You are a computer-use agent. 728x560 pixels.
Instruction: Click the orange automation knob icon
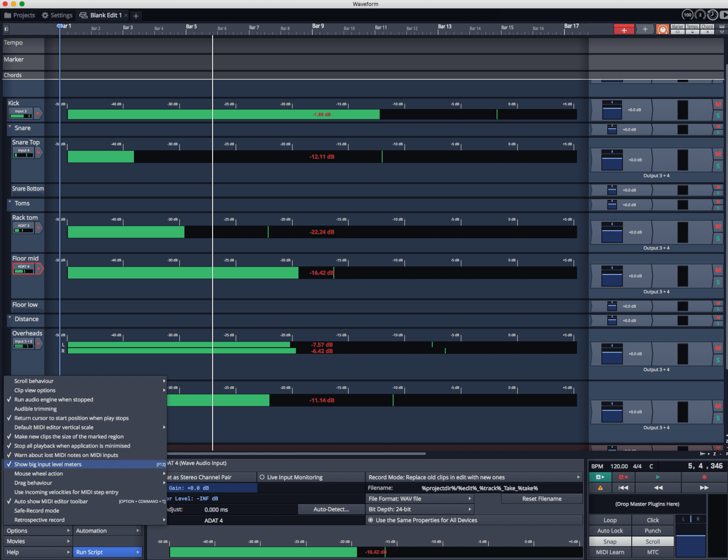tap(662, 29)
